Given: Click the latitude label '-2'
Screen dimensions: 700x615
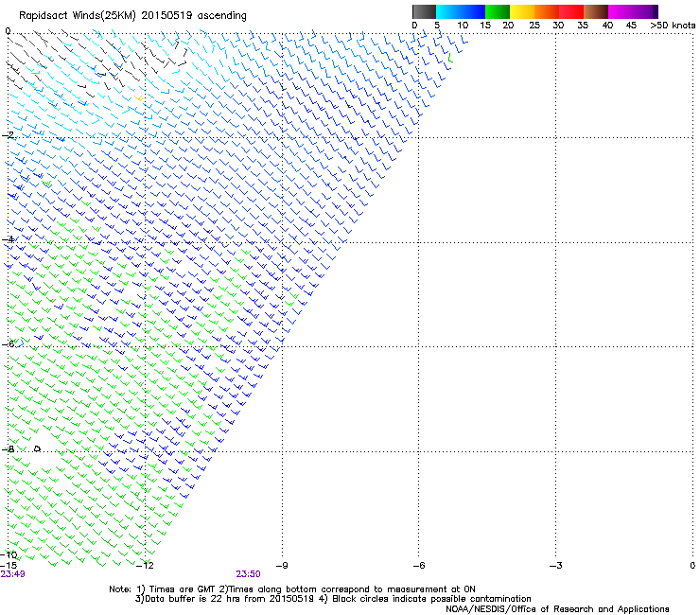Looking at the screenshot, I should (x=8, y=135).
